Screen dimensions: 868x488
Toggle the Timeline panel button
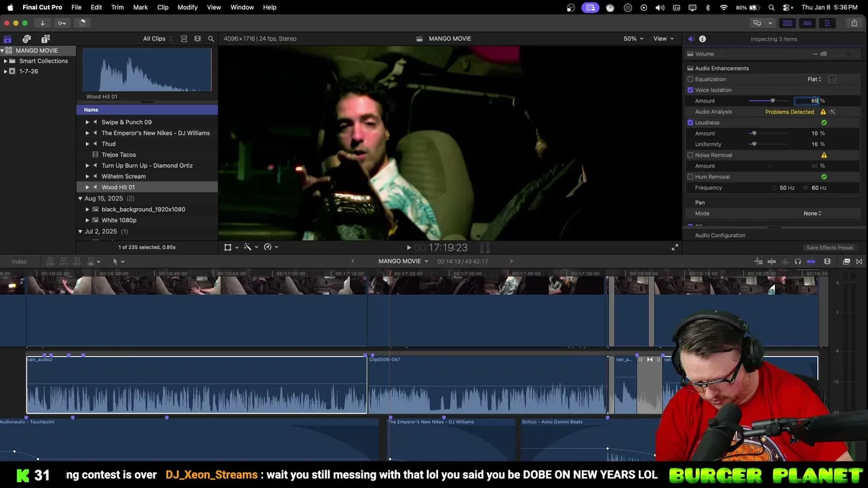tap(807, 23)
